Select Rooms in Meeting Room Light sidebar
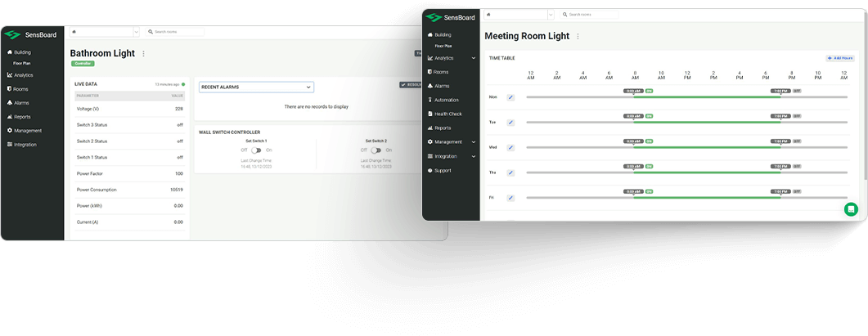Image resolution: width=868 pixels, height=336 pixels. (438, 72)
